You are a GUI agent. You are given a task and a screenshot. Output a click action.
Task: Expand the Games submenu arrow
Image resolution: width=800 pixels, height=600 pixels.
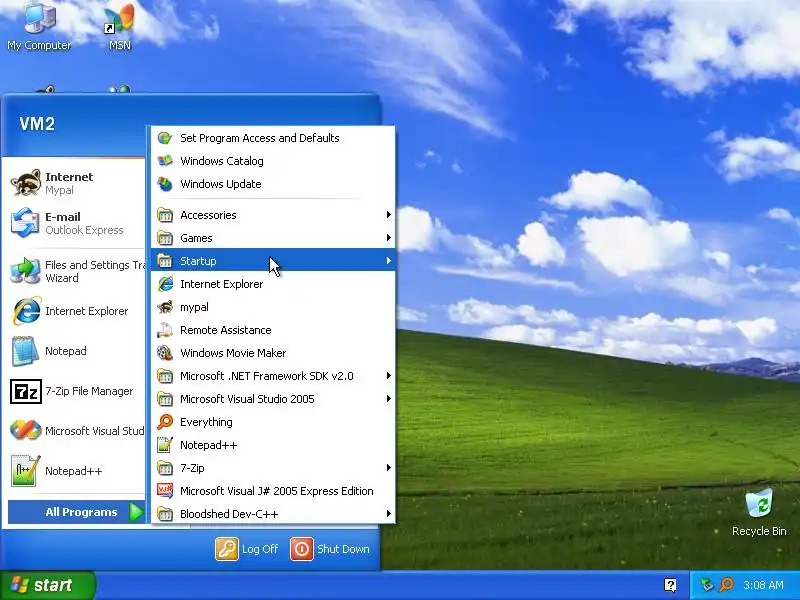(x=389, y=238)
